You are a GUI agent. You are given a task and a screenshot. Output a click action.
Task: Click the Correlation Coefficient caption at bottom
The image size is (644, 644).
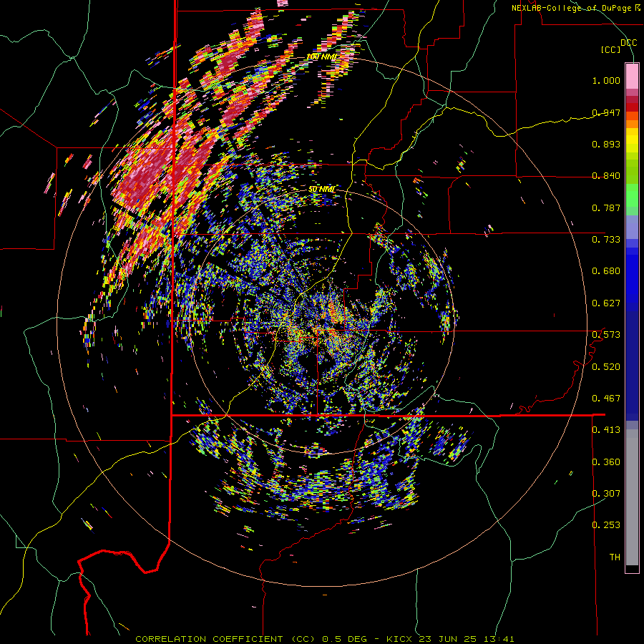(x=325, y=639)
